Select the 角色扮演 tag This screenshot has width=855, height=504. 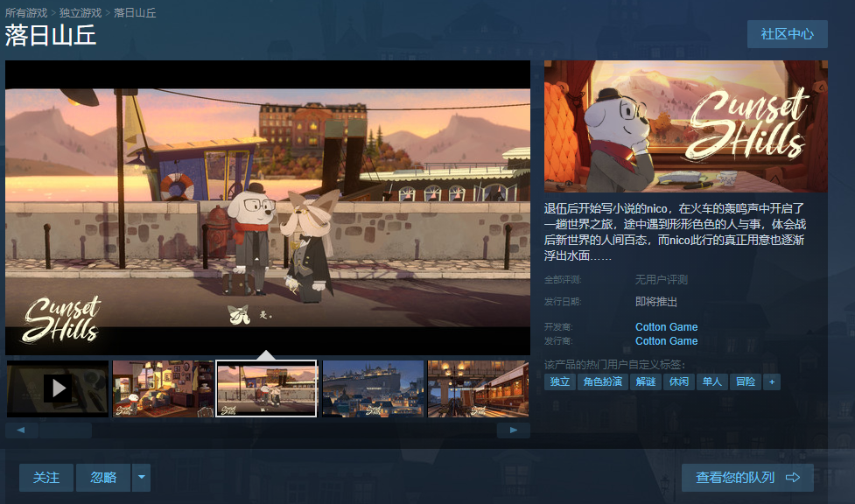tap(603, 381)
